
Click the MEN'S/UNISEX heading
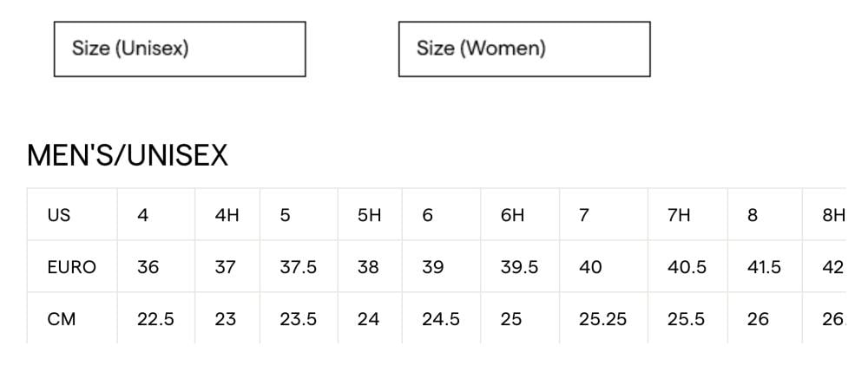click(x=128, y=156)
